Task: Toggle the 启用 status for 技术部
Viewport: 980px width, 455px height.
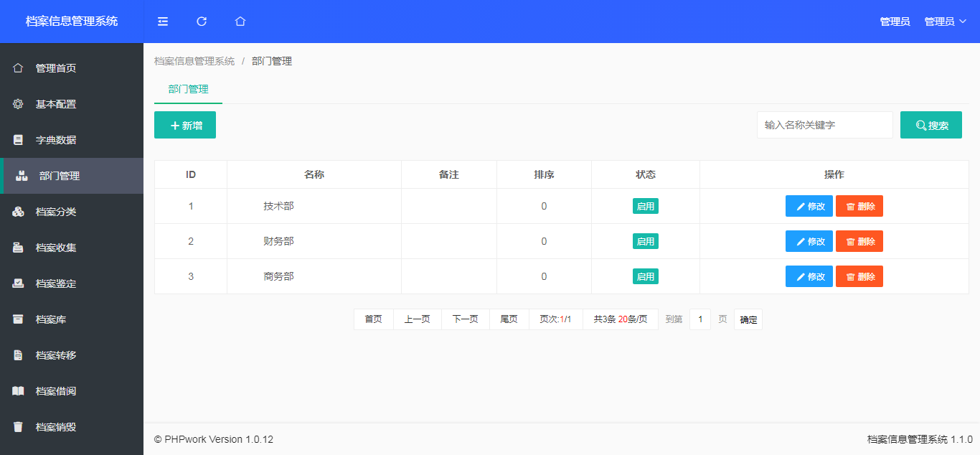Action: click(645, 205)
